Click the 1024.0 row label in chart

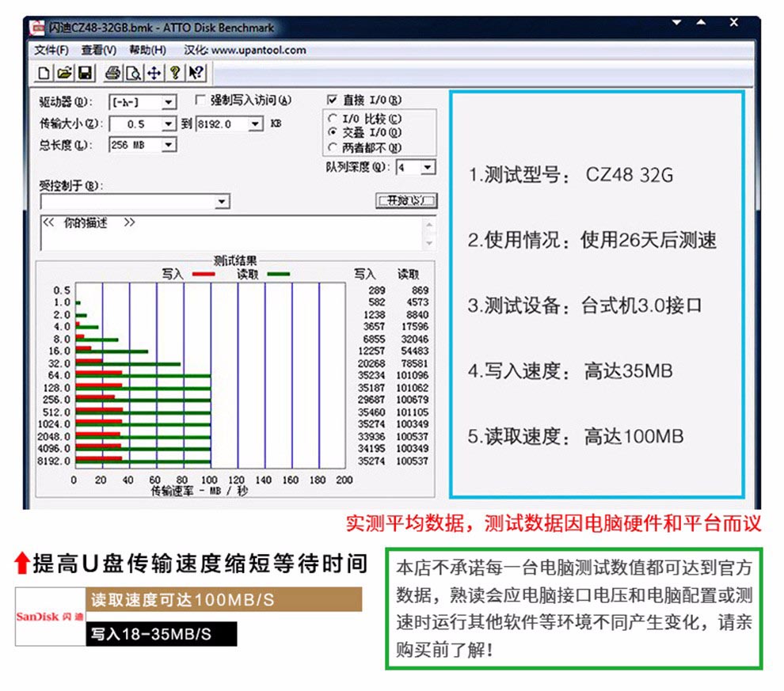(54, 424)
